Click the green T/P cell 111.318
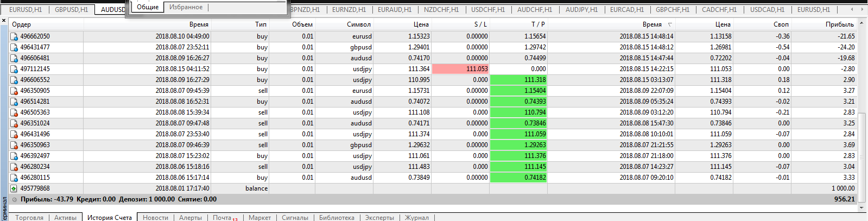The height and width of the screenshot is (221, 868). point(518,80)
